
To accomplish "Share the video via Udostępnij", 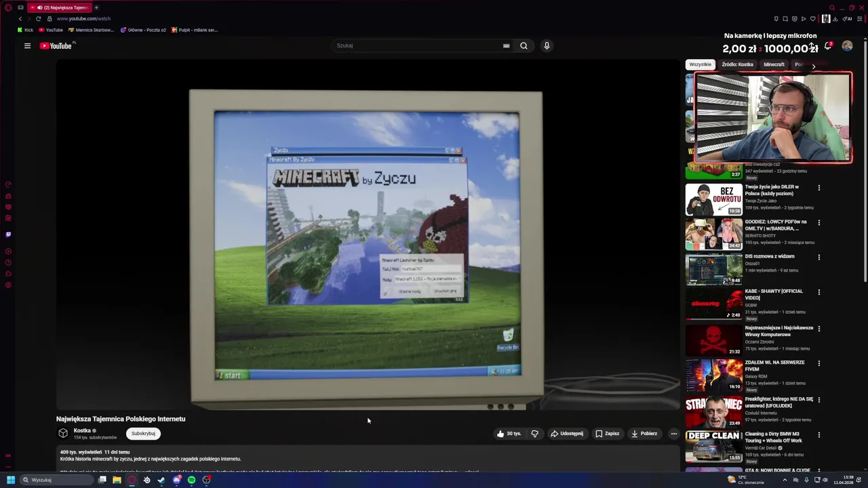I will (567, 434).
